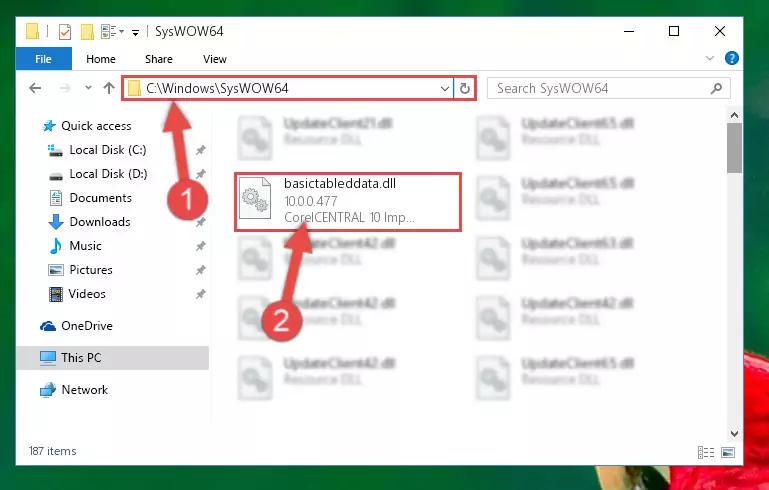The height and width of the screenshot is (490, 769).
Task: Open Local Disk (C:) in the sidebar
Action: pyautogui.click(x=108, y=150)
